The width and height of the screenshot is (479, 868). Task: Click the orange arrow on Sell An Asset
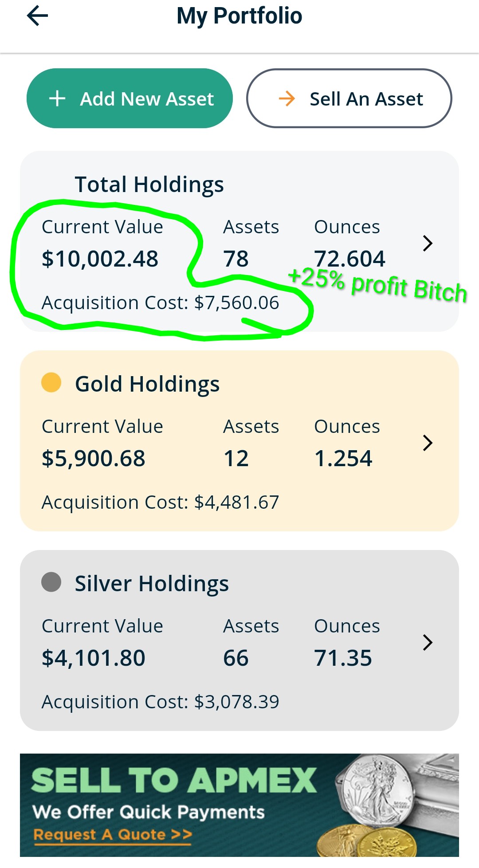point(287,98)
